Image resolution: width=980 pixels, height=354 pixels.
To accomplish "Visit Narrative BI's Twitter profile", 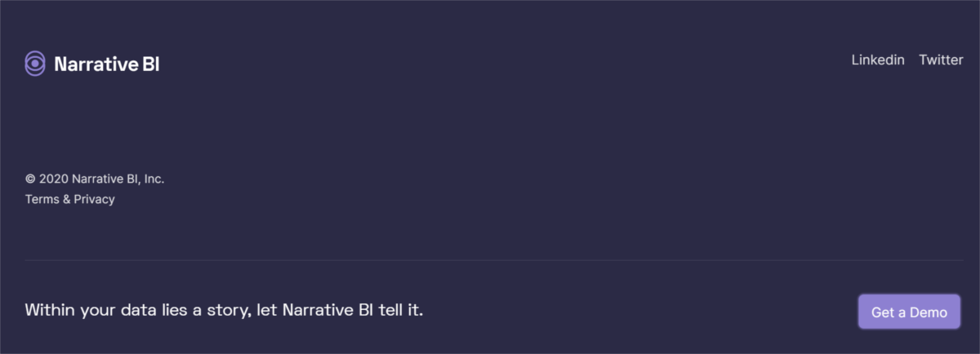I will pyautogui.click(x=941, y=60).
